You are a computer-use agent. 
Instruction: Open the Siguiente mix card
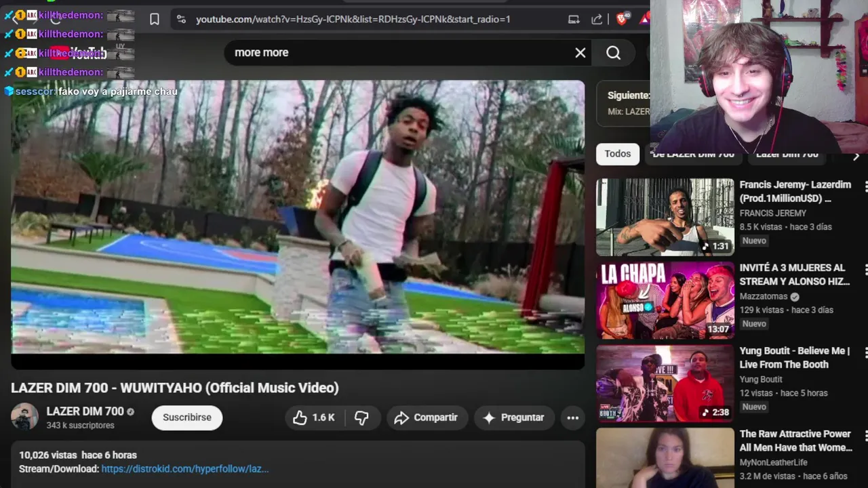(x=624, y=103)
